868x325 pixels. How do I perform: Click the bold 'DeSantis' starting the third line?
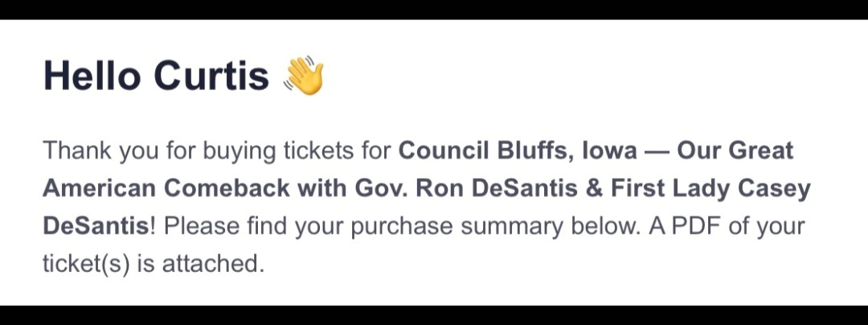coord(95,226)
